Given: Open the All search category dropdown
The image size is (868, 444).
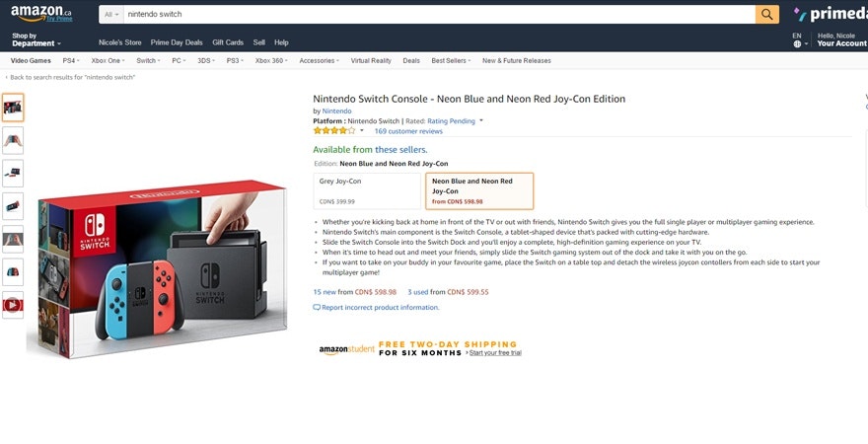Looking at the screenshot, I should (110, 15).
